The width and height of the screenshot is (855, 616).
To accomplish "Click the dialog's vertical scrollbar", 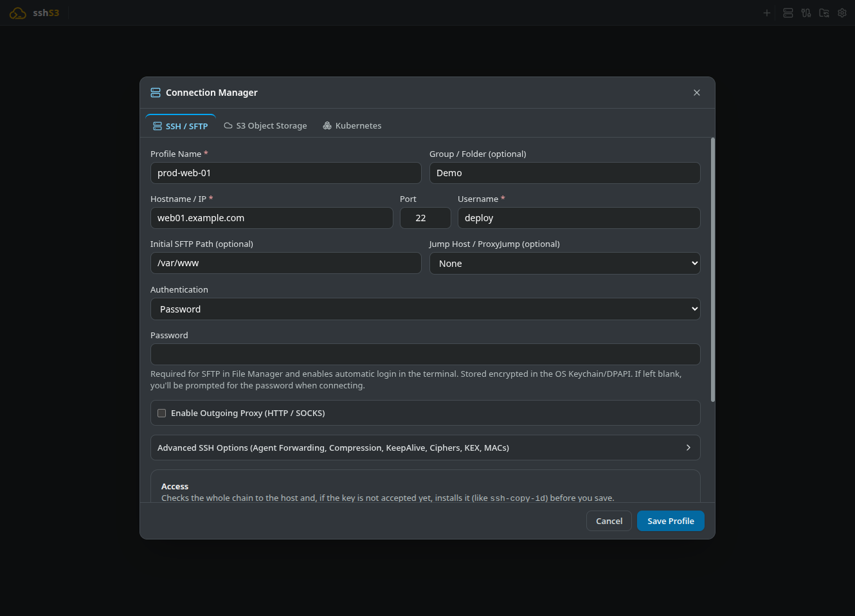I will [712, 270].
